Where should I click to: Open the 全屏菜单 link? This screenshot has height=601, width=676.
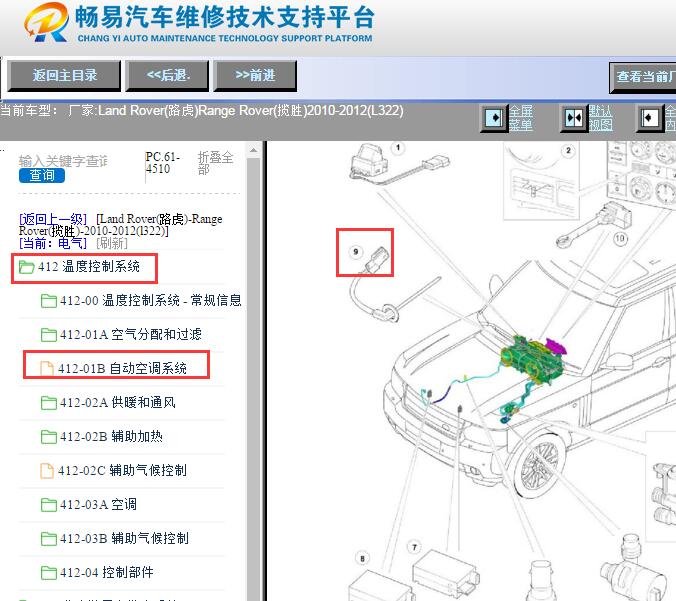[x=521, y=118]
